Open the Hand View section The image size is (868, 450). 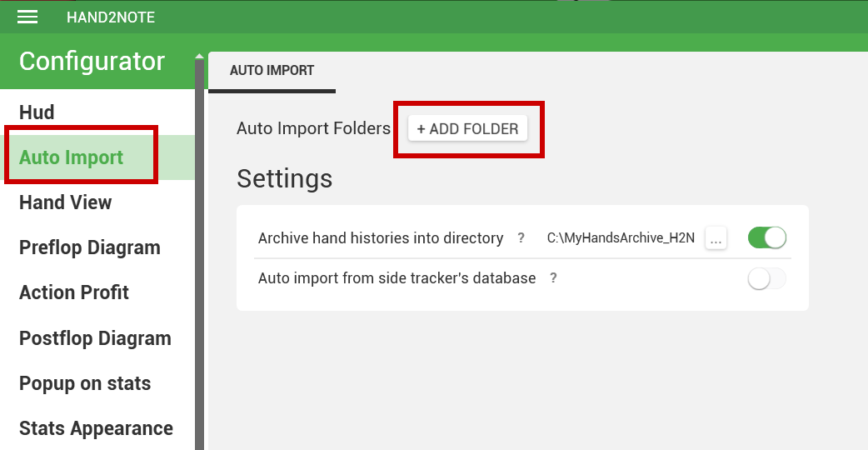[x=65, y=202]
